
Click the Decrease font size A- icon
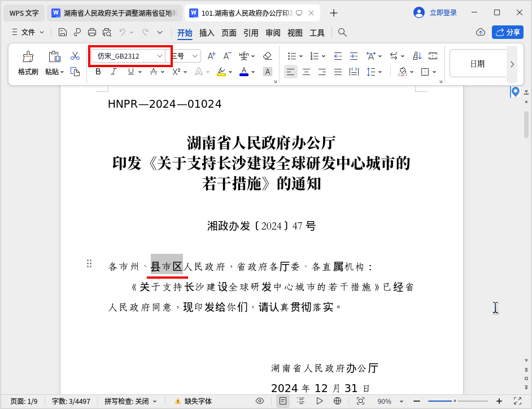pyautogui.click(x=228, y=56)
